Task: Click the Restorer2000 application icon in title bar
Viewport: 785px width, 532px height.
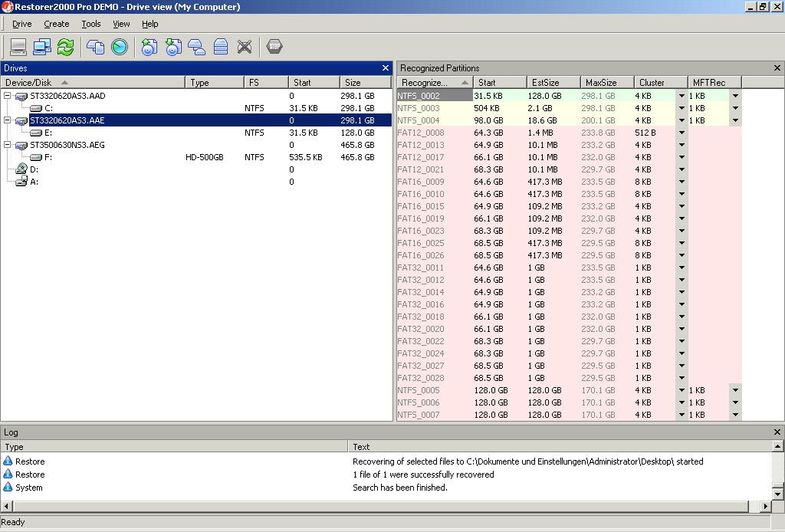Action: (x=7, y=6)
